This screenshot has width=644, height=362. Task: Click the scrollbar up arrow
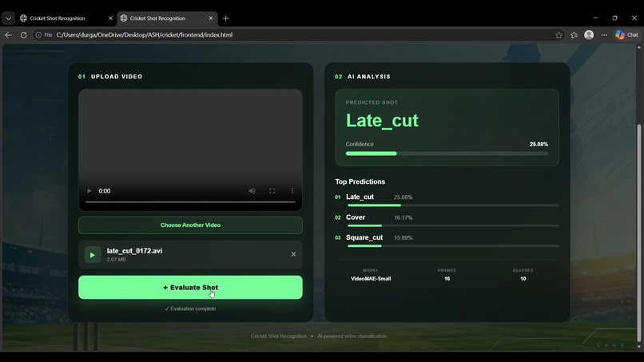click(x=638, y=47)
